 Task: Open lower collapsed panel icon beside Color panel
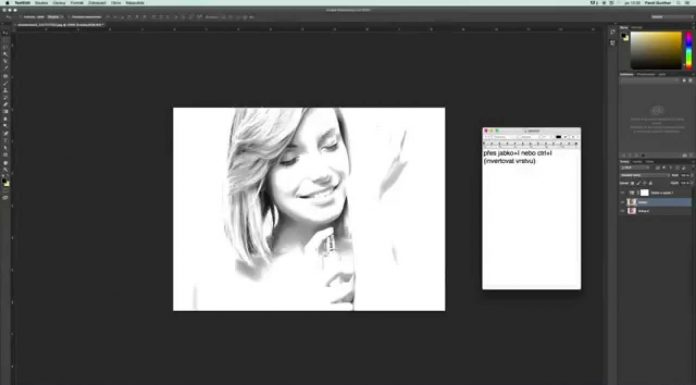click(x=613, y=43)
